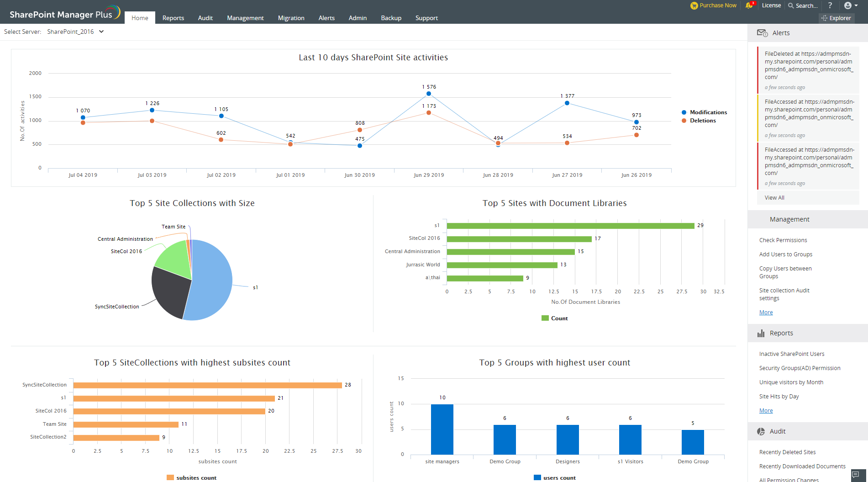Click the Purchase Now cart icon
Viewport: 868px width, 482px height.
[694, 5]
